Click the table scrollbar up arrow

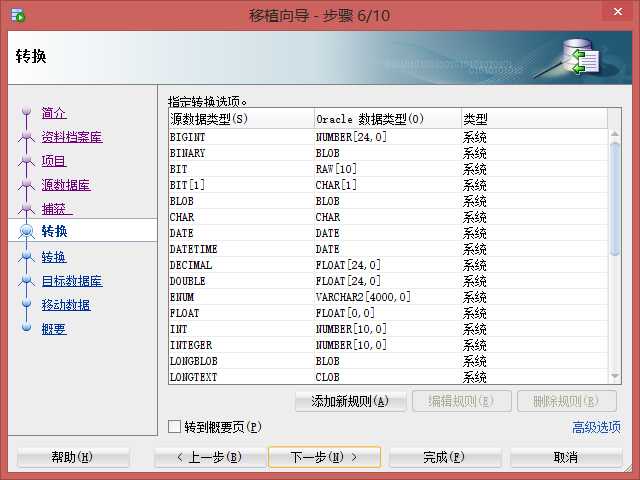click(615, 134)
